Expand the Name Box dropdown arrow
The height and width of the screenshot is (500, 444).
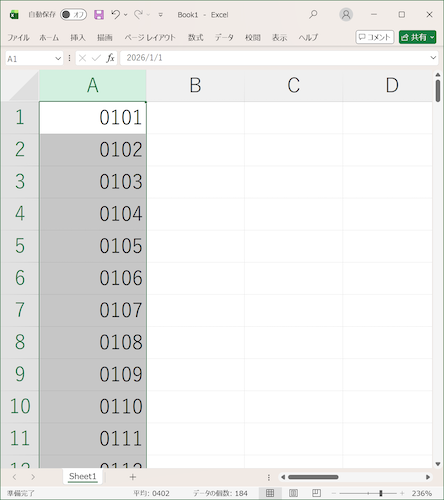tap(58, 59)
